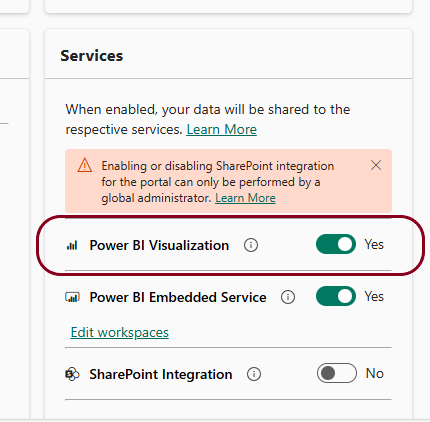Click the orange warning triangle icon
Image resolution: width=430 pixels, height=422 pixels.
pos(85,165)
